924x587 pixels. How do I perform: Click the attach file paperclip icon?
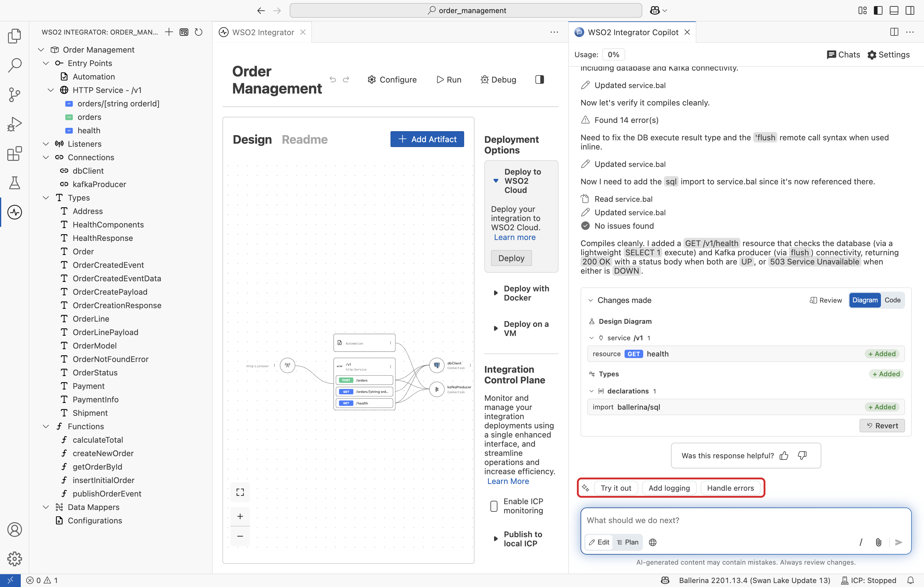[x=878, y=542]
